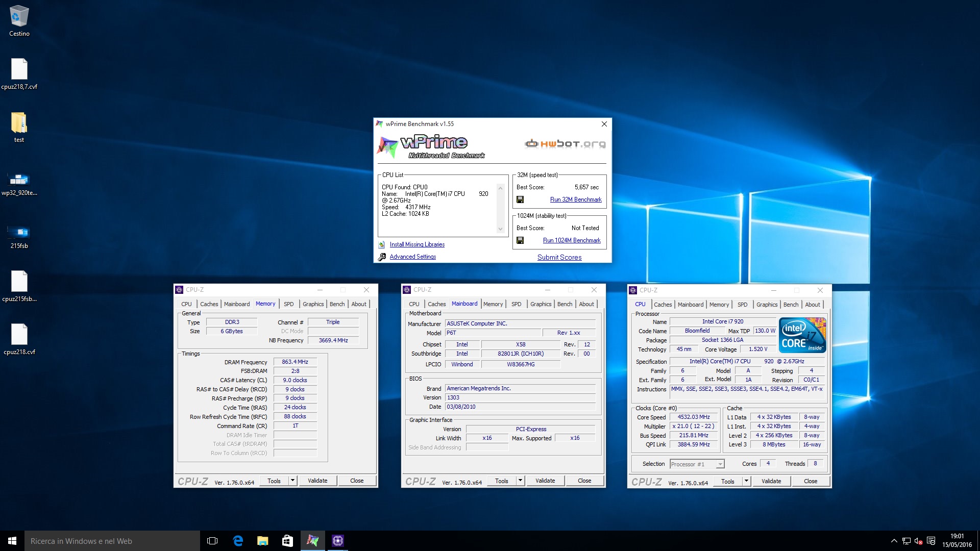This screenshot has height=551, width=980.
Task: Click the Close button in Memory CPU-Z window
Action: pyautogui.click(x=357, y=481)
